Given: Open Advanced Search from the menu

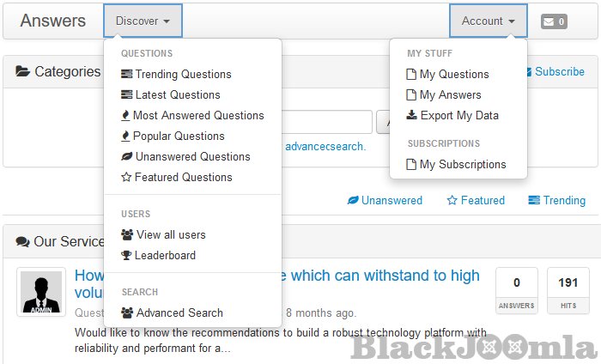Looking at the screenshot, I should [x=179, y=312].
